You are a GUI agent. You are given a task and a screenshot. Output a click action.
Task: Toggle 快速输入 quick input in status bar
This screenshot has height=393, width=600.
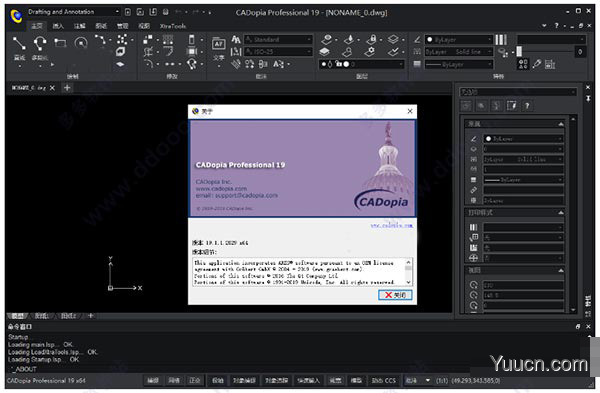tap(308, 380)
